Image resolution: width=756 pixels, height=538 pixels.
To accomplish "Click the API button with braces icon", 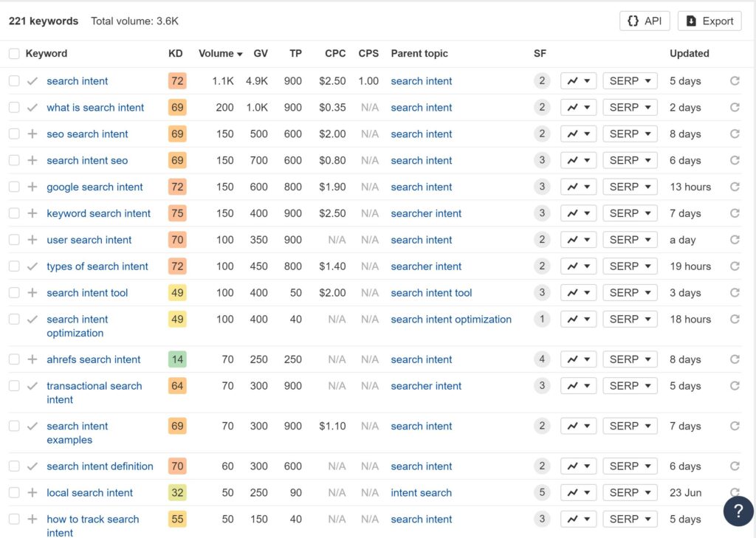I will pyautogui.click(x=644, y=21).
